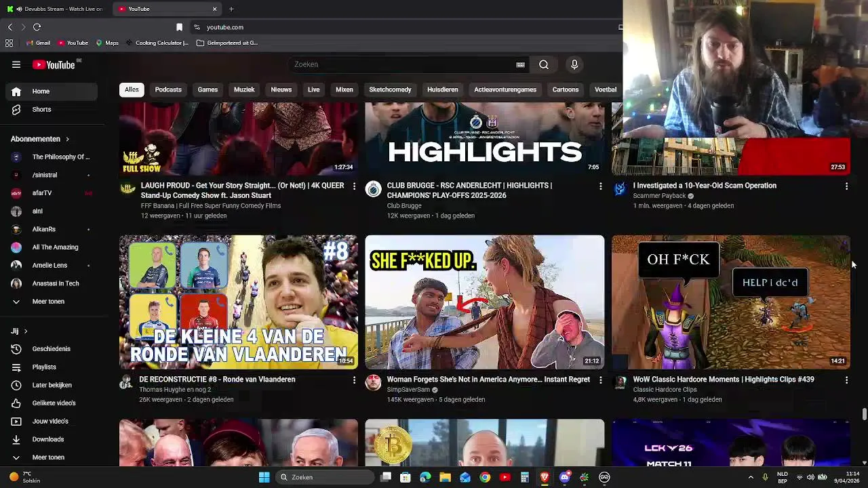Open the Maps bookmark
The image size is (868, 488).
pyautogui.click(x=107, y=43)
